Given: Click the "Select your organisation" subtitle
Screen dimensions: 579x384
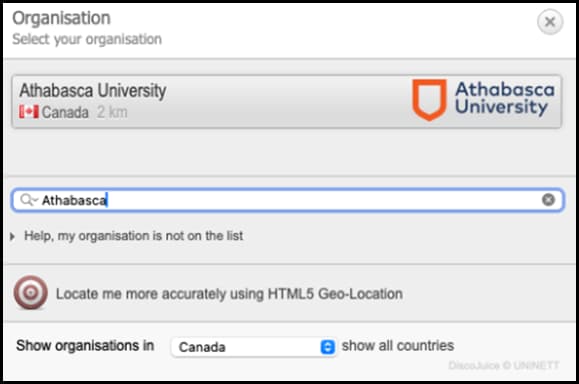Looking at the screenshot, I should [x=87, y=39].
